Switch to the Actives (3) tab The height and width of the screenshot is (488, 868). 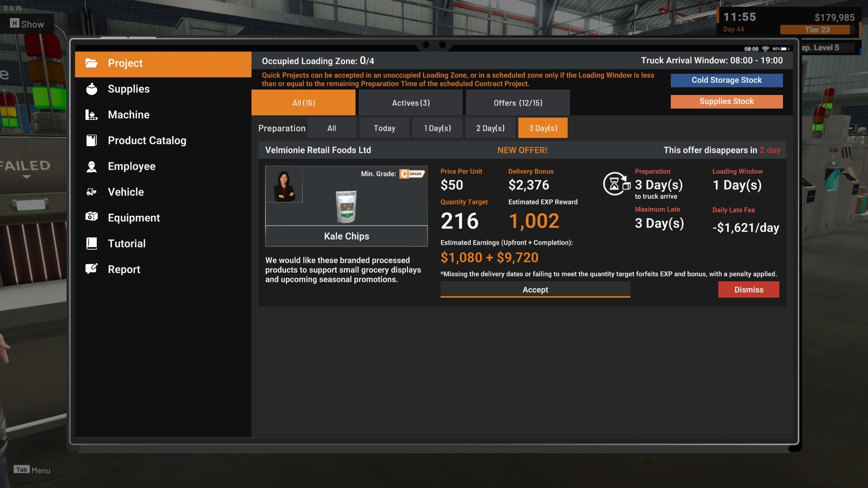[x=410, y=103]
